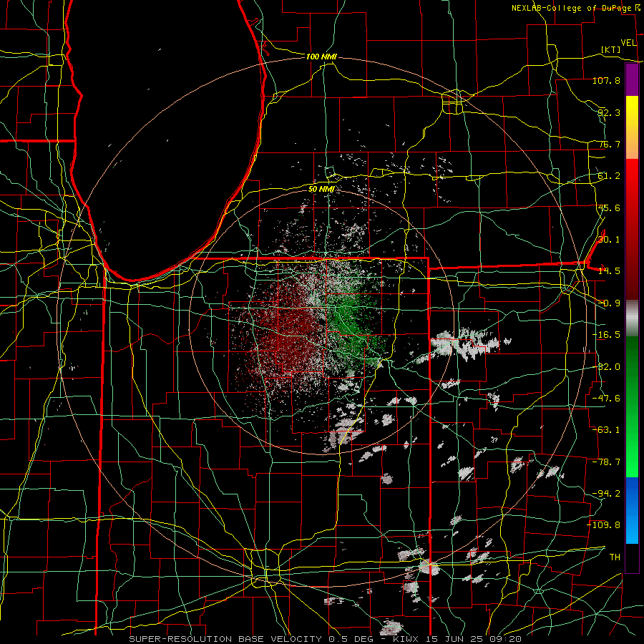Click the gray near-zero segment of the color bar
Viewport: 644px width, 644px height.
[x=632, y=318]
